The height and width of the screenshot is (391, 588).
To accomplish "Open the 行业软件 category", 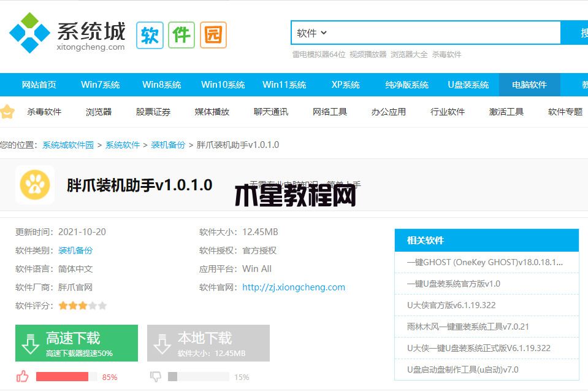I will (x=448, y=112).
